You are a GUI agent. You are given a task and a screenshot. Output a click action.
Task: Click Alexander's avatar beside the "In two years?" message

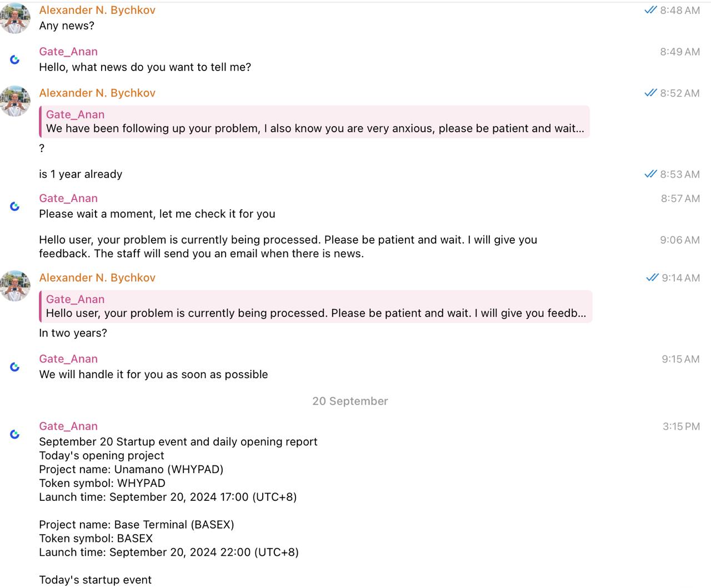point(15,285)
